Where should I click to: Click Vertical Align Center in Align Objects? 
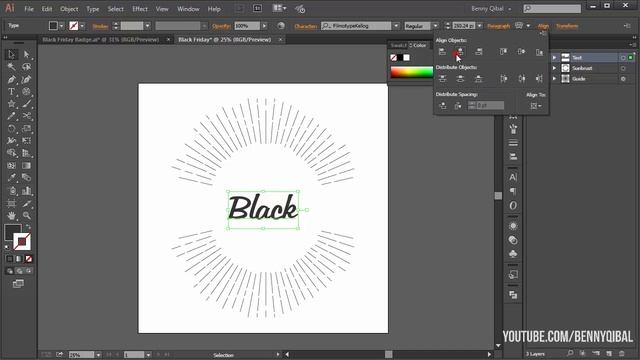tap(521, 52)
